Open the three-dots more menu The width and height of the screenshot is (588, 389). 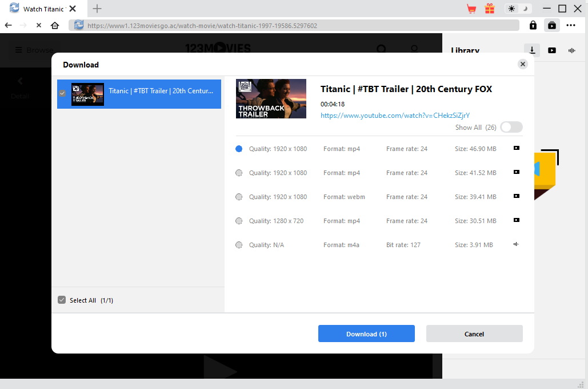pyautogui.click(x=571, y=25)
